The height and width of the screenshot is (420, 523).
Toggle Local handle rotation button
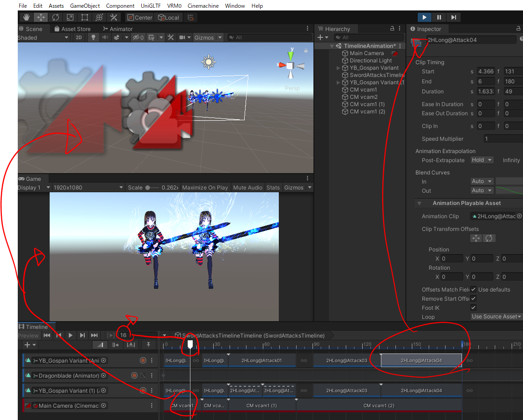coord(169,17)
